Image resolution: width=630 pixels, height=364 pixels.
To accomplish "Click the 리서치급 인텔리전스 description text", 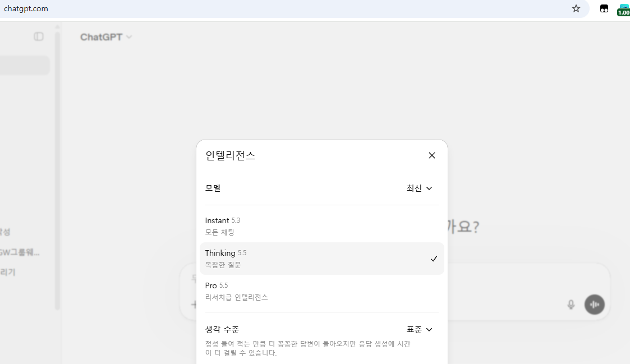I will point(237,297).
